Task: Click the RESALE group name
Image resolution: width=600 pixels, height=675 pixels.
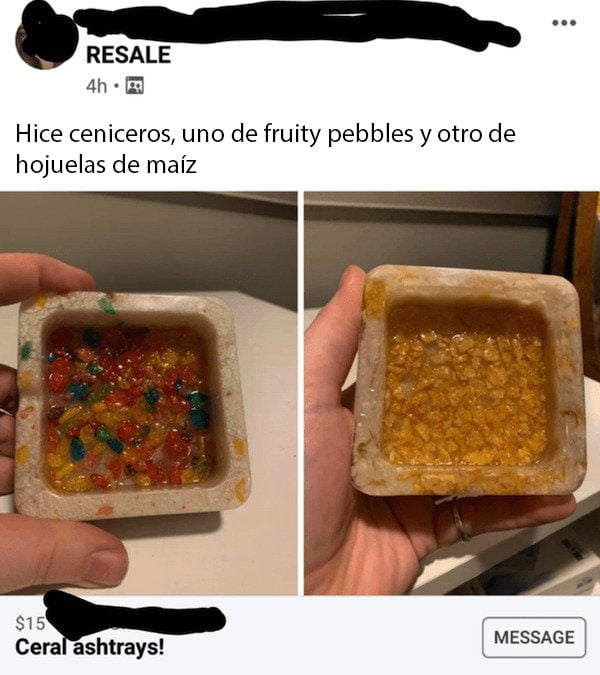Action: tap(128, 55)
